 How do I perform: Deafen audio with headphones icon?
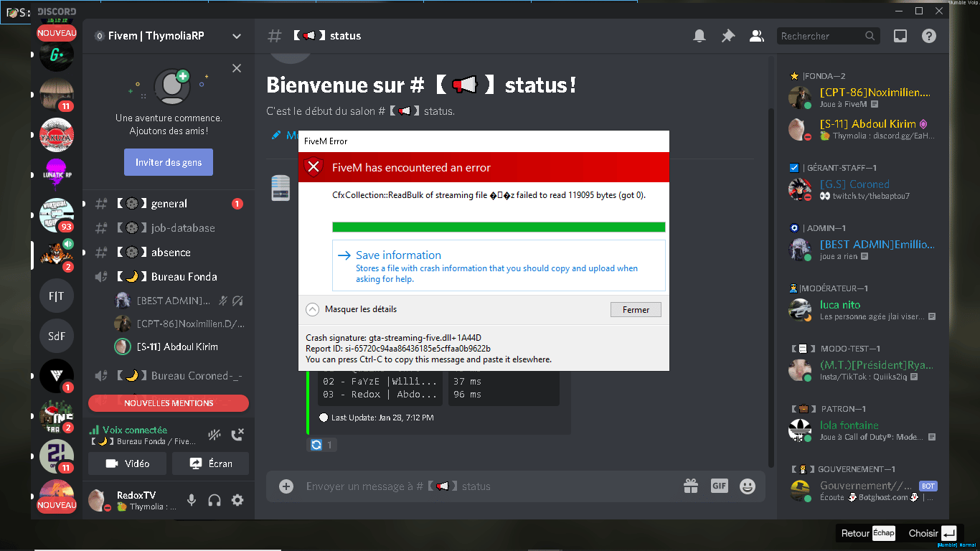pos(215,501)
